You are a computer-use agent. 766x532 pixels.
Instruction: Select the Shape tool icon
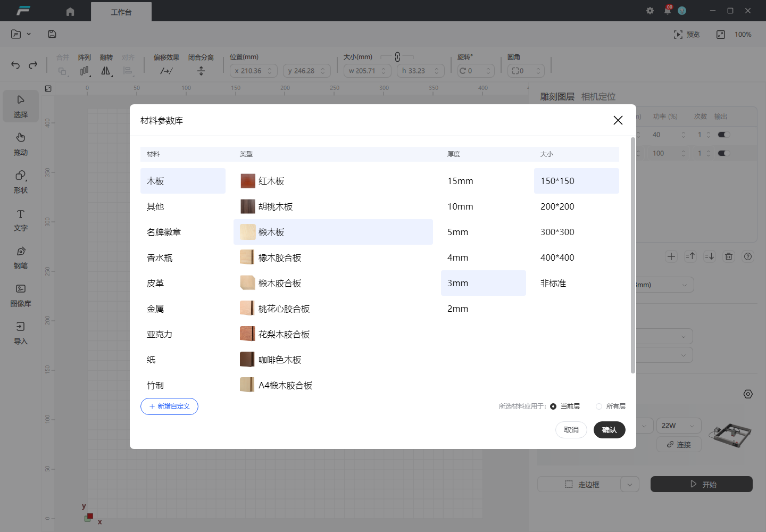(x=20, y=176)
